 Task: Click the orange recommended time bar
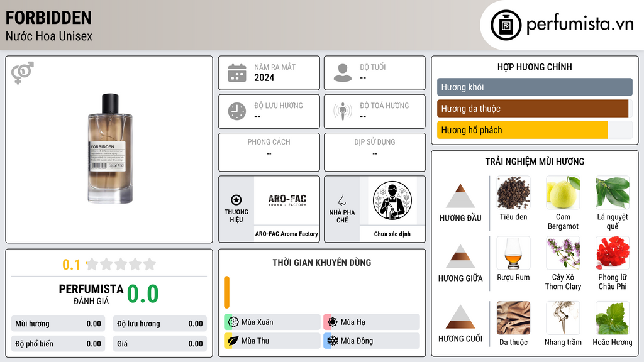226,292
